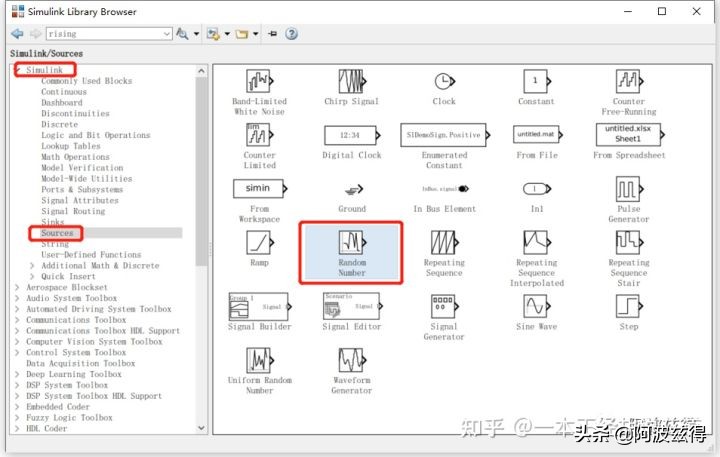Expand the Audio System Toolbox library
Screen dimensions: 720x457
[x=17, y=298]
